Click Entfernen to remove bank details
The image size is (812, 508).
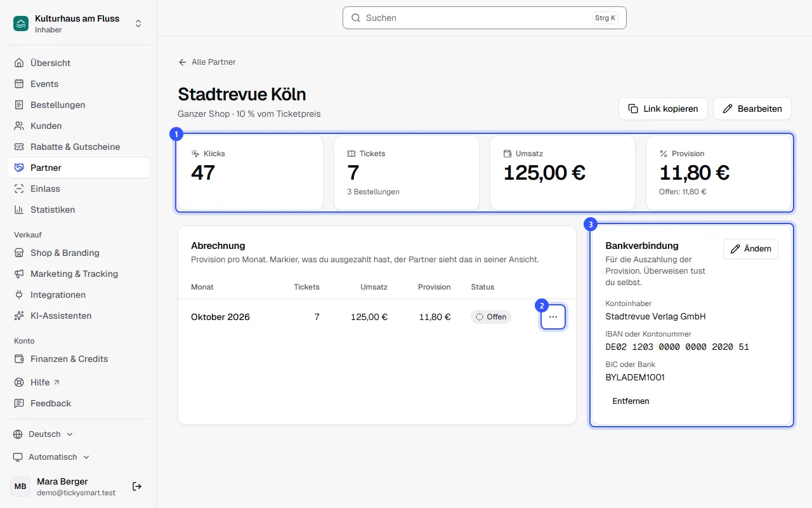tap(631, 401)
